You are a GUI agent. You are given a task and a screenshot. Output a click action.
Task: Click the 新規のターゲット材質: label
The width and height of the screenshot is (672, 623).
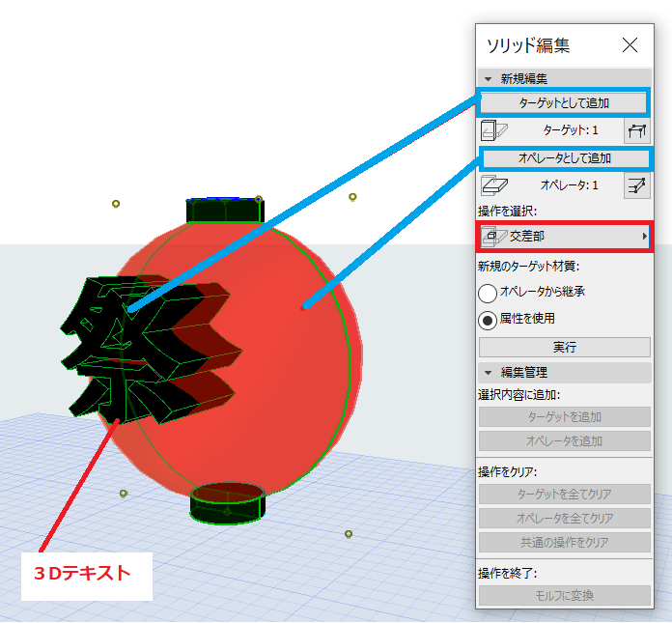[x=529, y=267]
